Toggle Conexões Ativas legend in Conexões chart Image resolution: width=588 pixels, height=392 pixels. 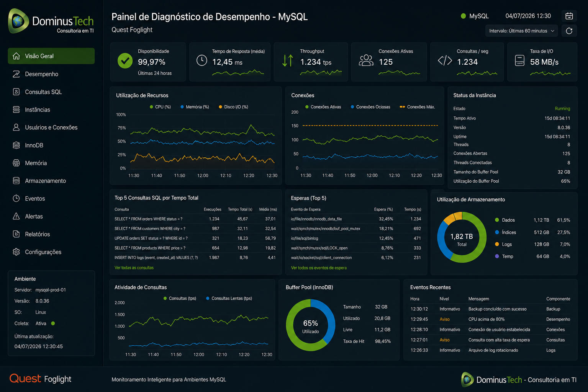(323, 107)
